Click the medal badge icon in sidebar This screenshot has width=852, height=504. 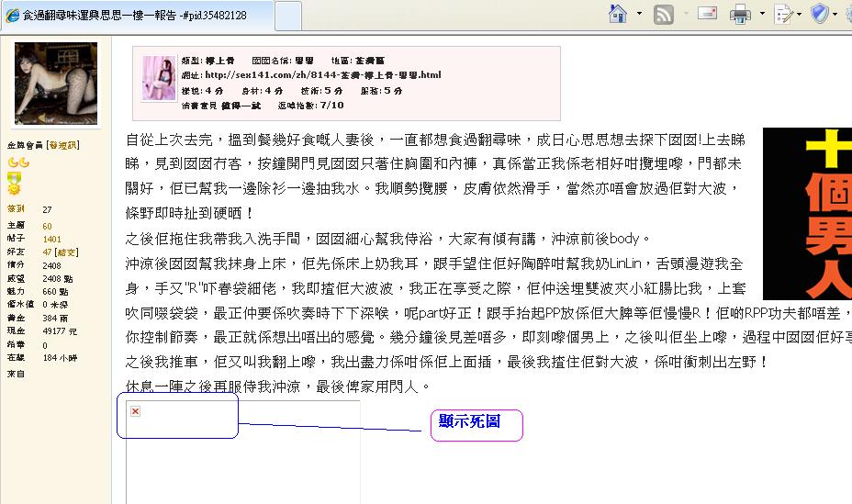point(14,177)
